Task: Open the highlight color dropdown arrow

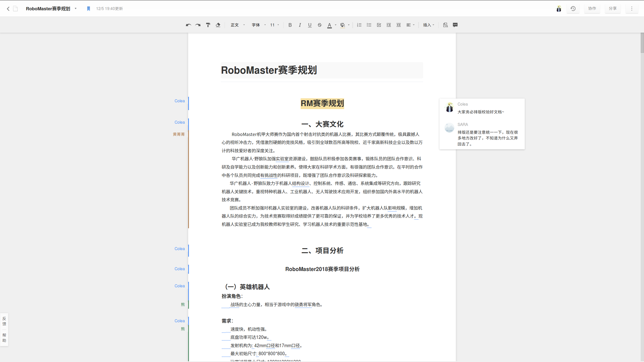Action: [349, 25]
